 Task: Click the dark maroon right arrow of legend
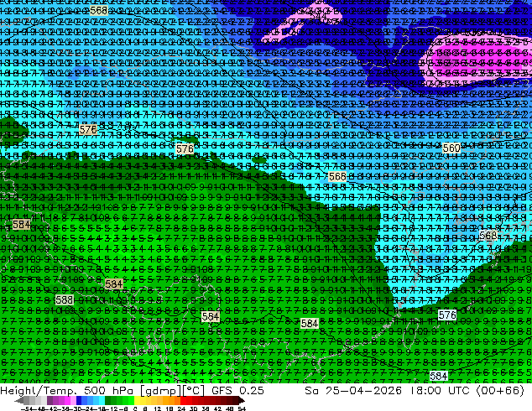pos(241,401)
